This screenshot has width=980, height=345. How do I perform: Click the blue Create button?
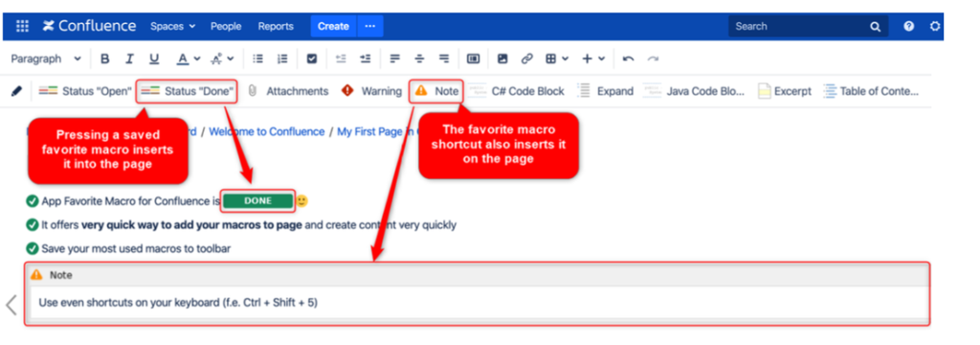[333, 26]
